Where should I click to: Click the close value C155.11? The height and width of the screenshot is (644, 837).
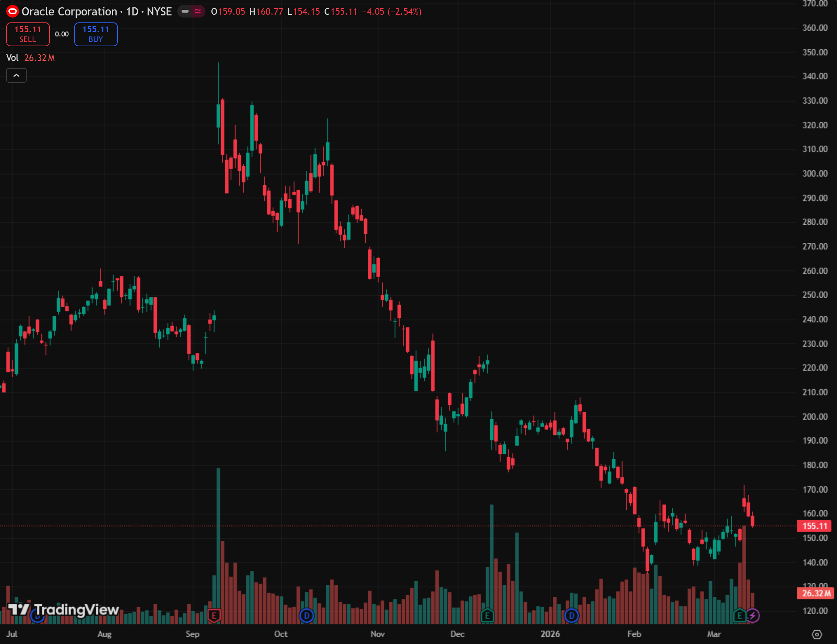(341, 12)
